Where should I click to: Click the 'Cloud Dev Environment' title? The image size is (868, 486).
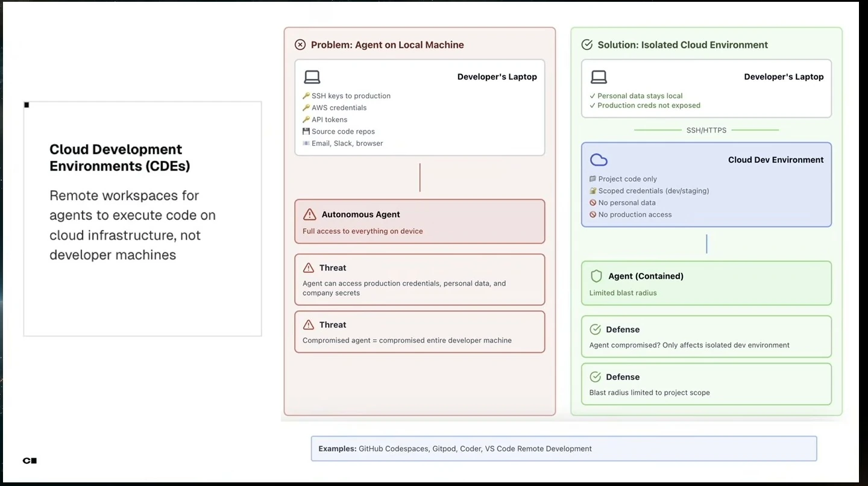pos(776,160)
